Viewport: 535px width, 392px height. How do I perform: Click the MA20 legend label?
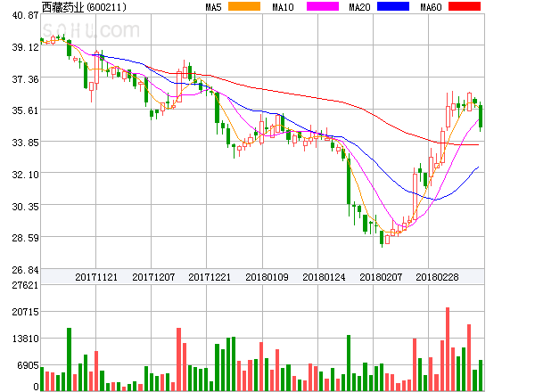pos(359,7)
